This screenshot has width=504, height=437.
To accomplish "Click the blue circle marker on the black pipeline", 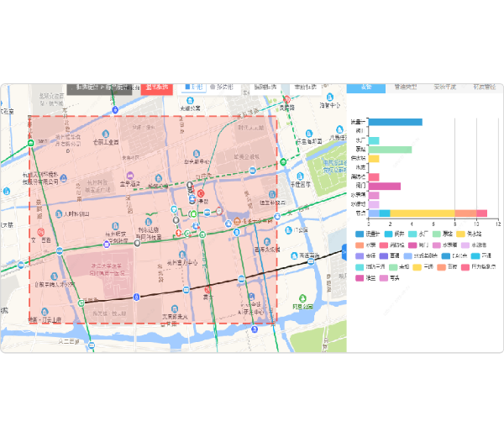I will pos(135,297).
